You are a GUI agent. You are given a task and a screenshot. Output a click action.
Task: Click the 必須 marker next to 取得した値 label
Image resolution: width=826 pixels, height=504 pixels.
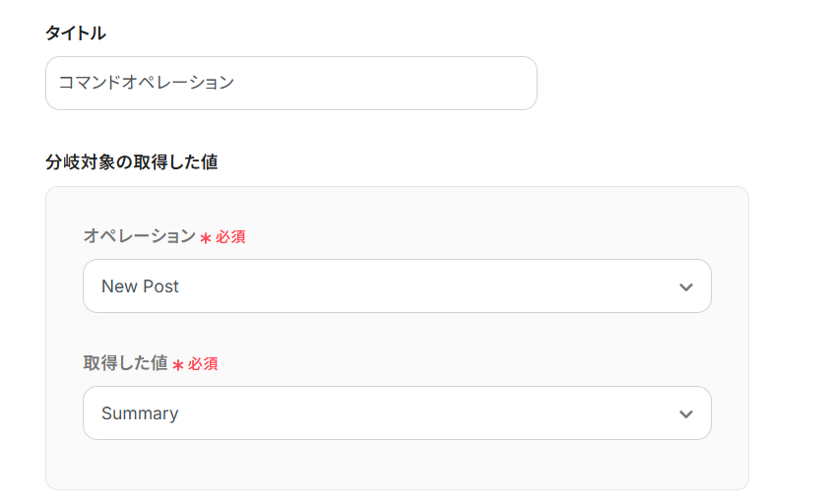click(x=203, y=364)
